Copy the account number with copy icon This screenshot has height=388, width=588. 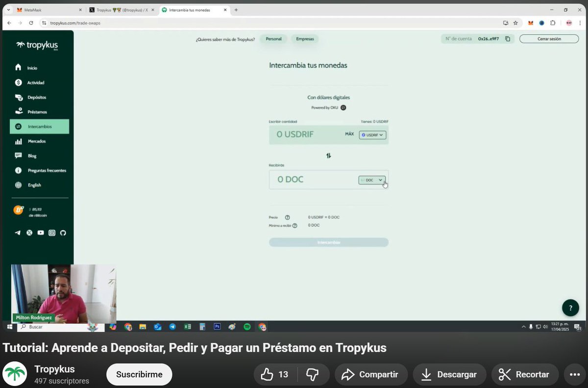coord(508,39)
